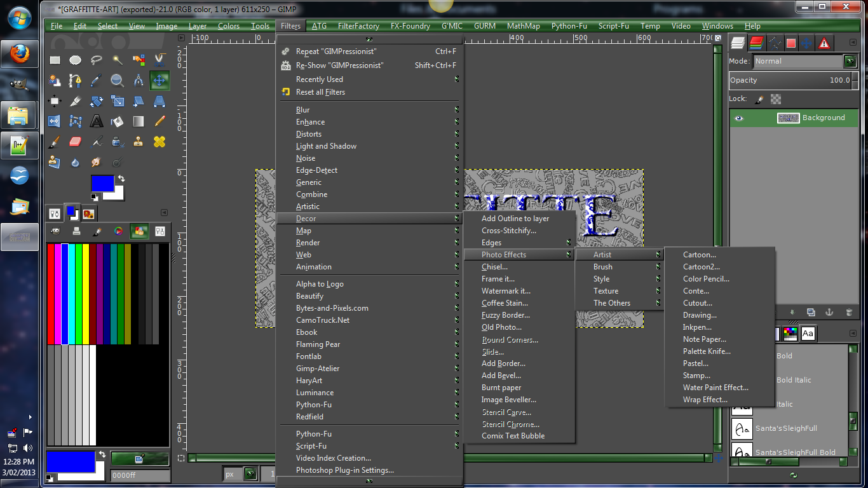868x488 pixels.
Task: Select the Crop knife tool
Action: [76, 101]
